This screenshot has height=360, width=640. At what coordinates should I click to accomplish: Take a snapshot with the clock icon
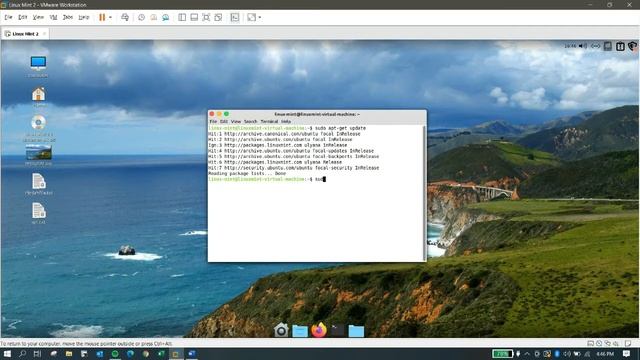[141, 17]
